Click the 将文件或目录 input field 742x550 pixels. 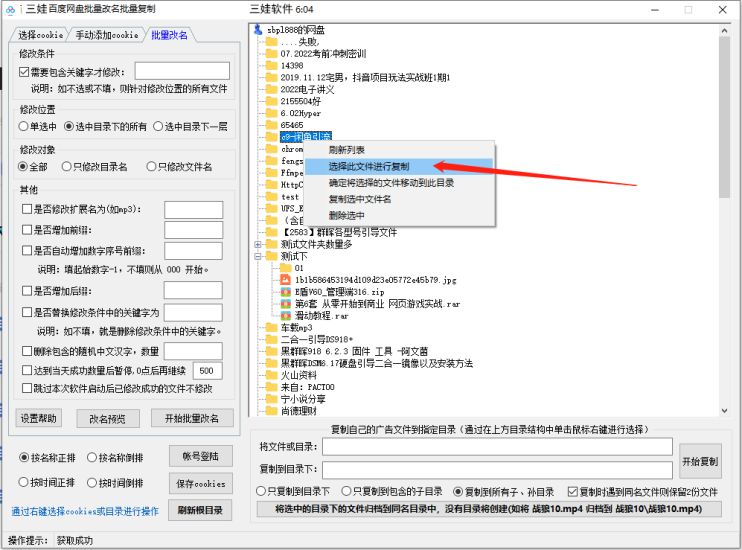(x=497, y=446)
